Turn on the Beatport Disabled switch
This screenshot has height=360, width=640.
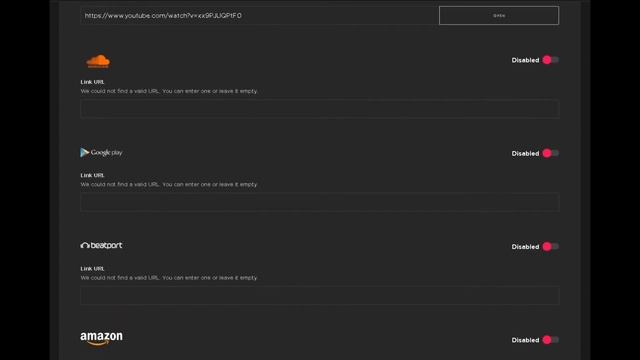(551, 247)
